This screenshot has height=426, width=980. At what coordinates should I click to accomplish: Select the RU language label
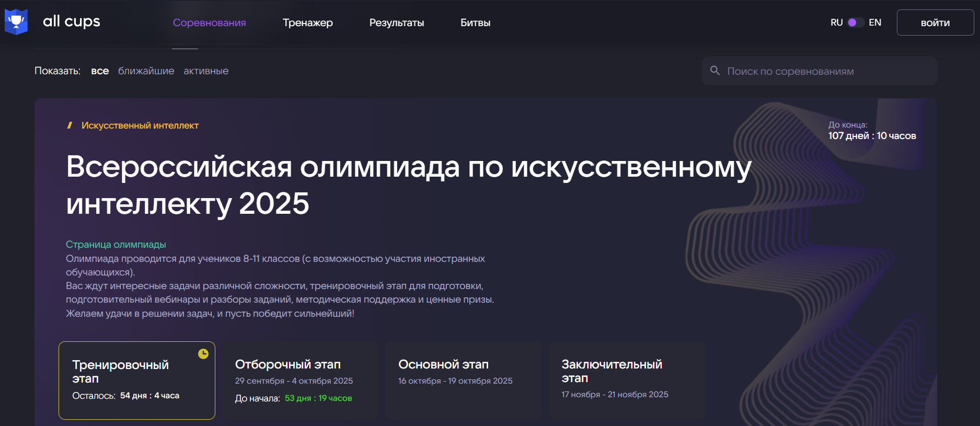836,22
